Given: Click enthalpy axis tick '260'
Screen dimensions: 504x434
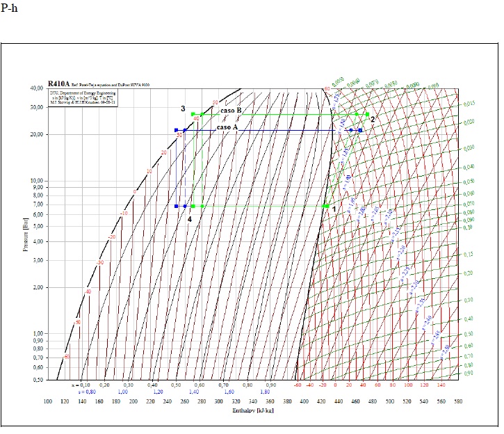Looking at the screenshot, I should click(184, 401).
